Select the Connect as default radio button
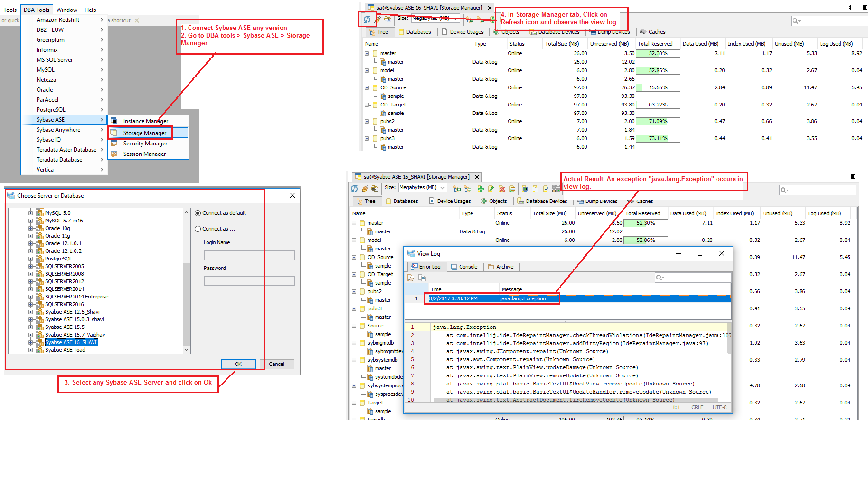The width and height of the screenshot is (868, 500). 198,213
